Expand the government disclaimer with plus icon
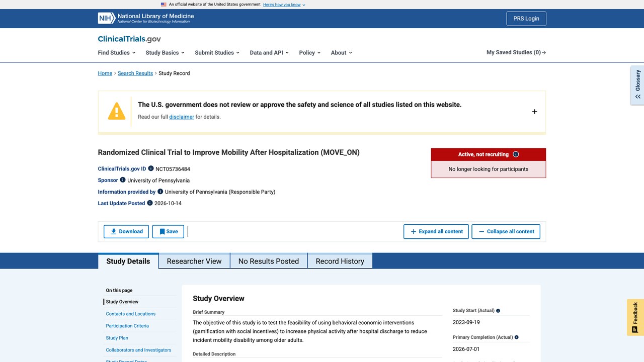 click(534, 112)
